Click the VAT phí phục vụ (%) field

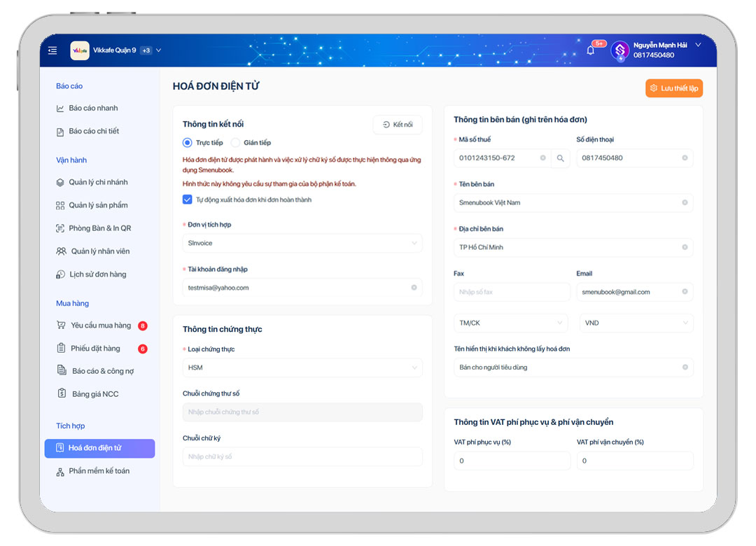pyautogui.click(x=512, y=461)
